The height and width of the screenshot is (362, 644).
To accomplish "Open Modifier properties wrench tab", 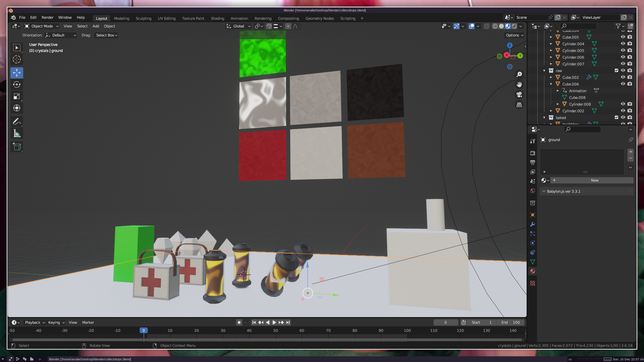I will point(533,224).
